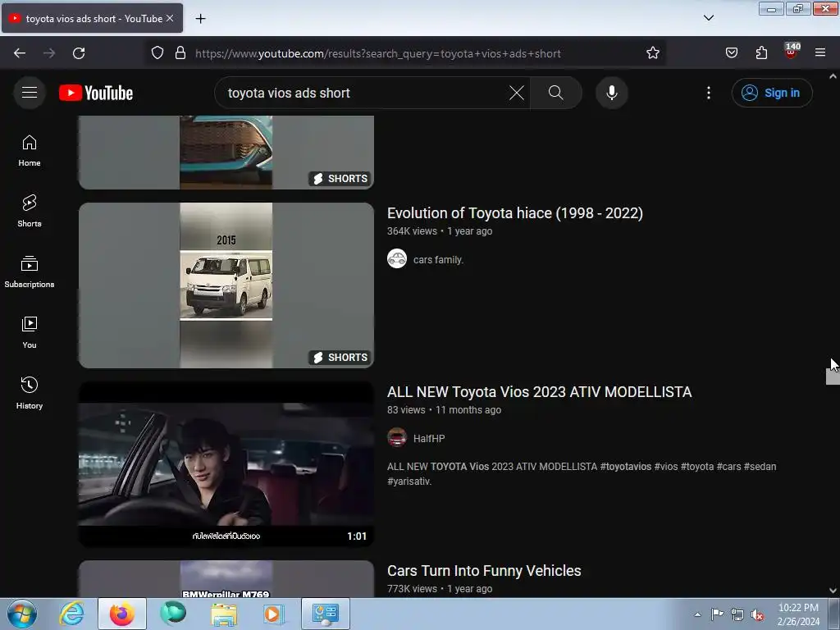The image size is (840, 630).
Task: Click the search magnifier button
Action: pos(555,93)
